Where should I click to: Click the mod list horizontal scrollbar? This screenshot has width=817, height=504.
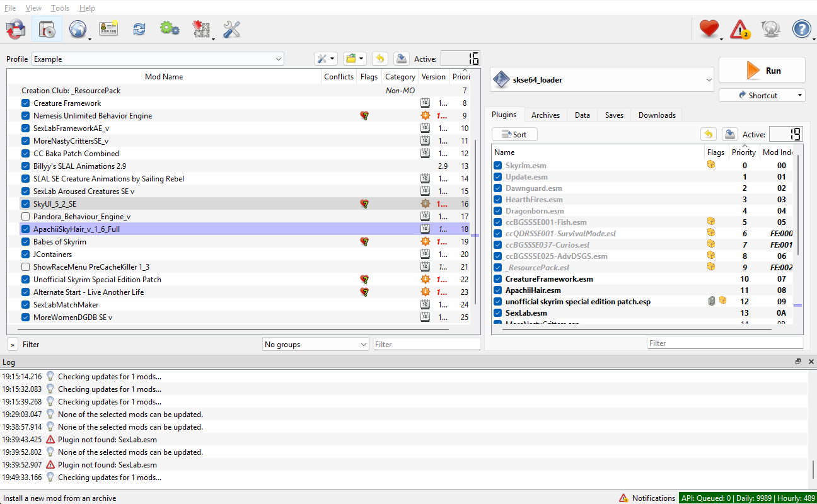pyautogui.click(x=232, y=329)
